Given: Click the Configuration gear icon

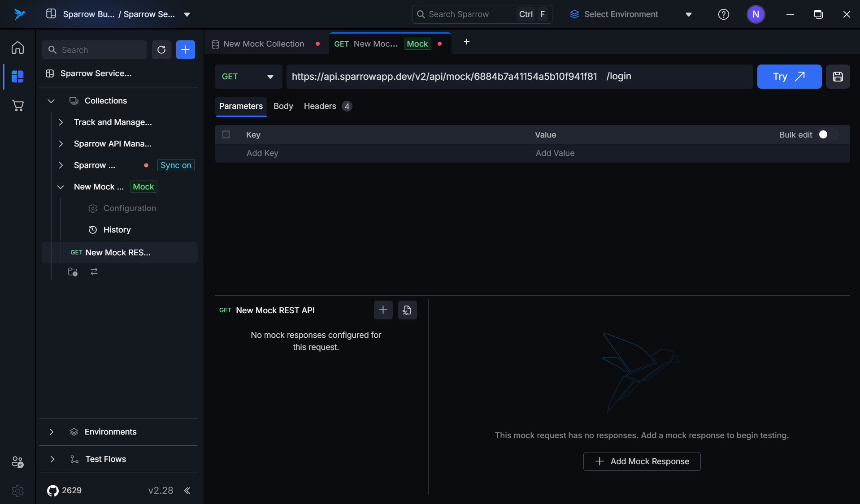Looking at the screenshot, I should (x=93, y=208).
